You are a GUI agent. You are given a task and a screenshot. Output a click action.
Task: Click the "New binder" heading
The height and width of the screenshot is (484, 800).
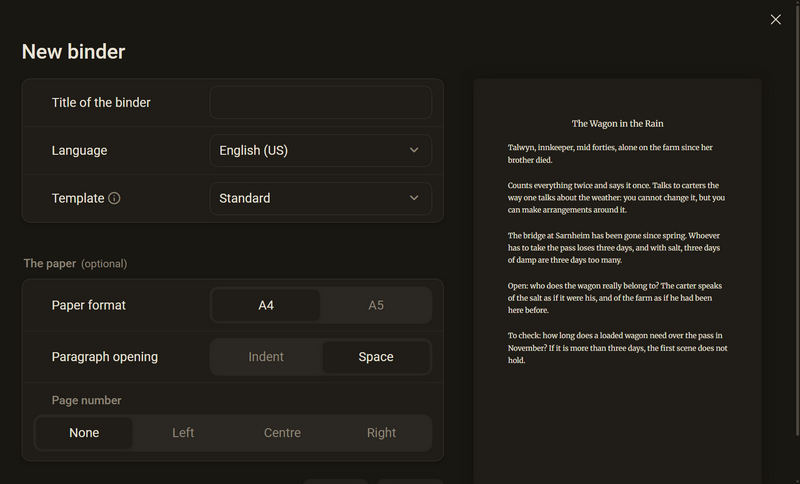pos(73,52)
